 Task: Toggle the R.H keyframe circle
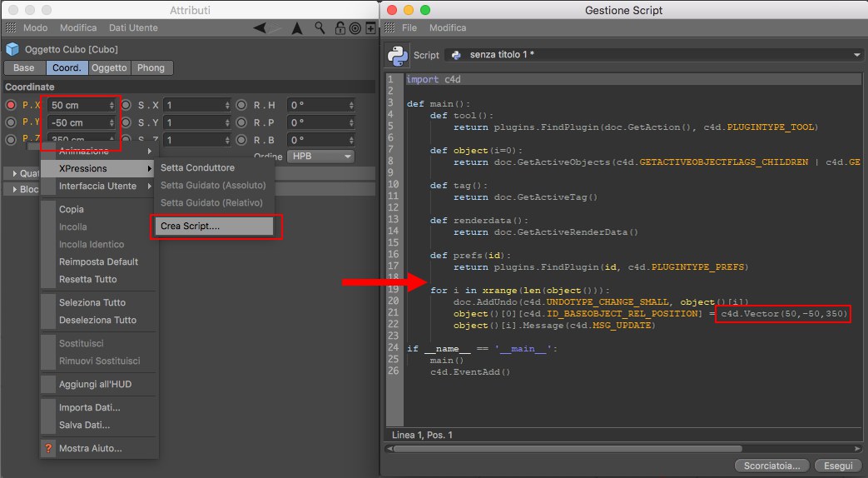point(241,105)
